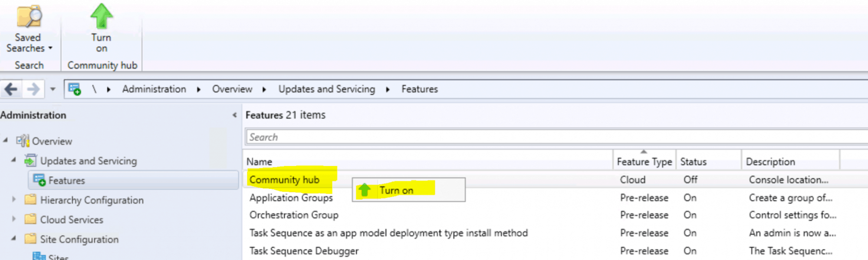Collapse the Updates and Servicing tree node
The width and height of the screenshot is (868, 260).
(13, 160)
